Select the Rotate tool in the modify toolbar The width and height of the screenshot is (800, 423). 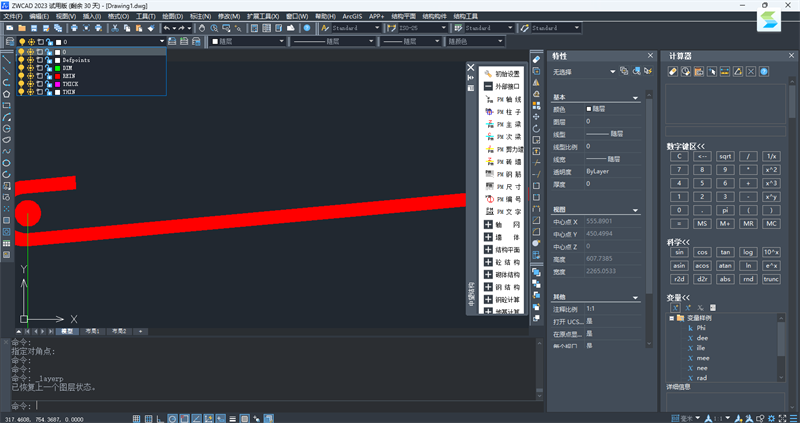[x=536, y=128]
